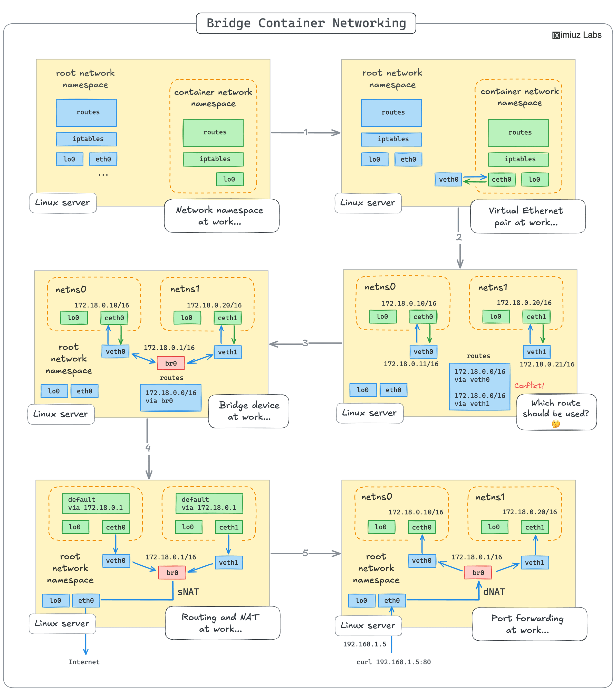The height and width of the screenshot is (691, 616).
Task: Select the red Conflict! label
Action: tap(529, 386)
